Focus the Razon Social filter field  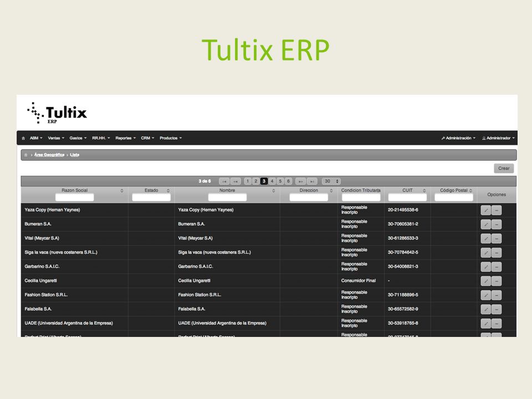coord(75,197)
